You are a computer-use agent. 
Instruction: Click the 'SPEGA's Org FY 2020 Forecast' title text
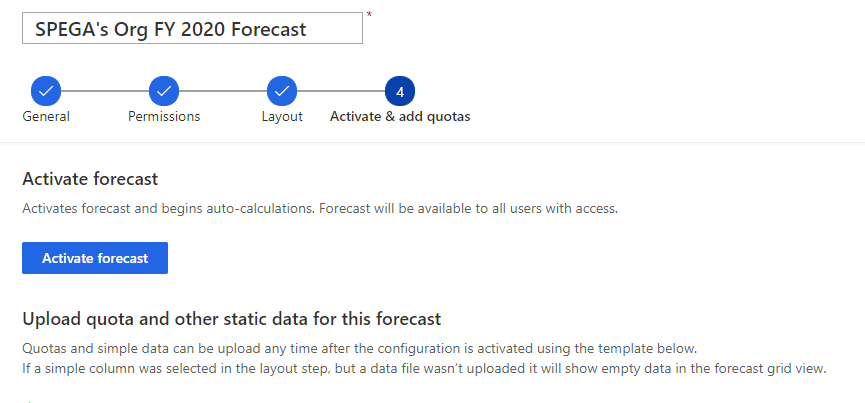pyautogui.click(x=170, y=29)
